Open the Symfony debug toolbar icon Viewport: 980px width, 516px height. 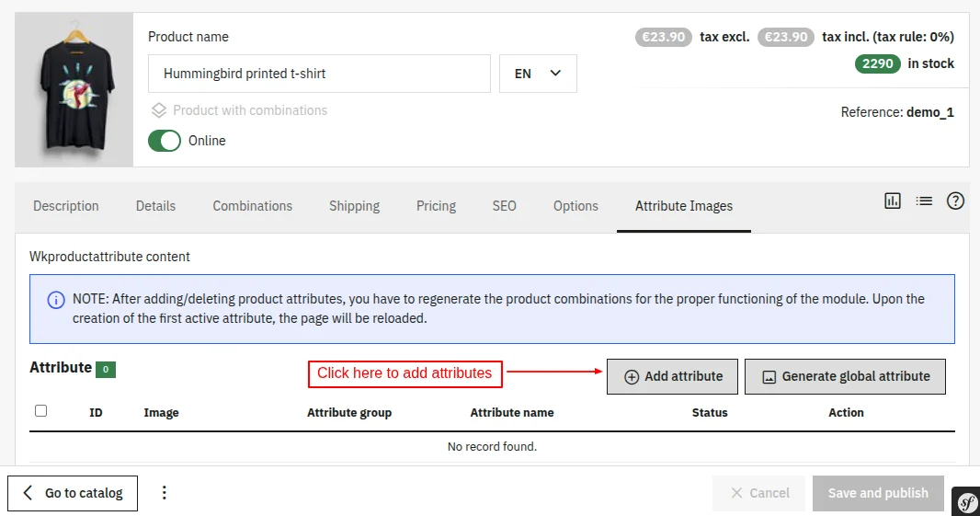pyautogui.click(x=965, y=502)
